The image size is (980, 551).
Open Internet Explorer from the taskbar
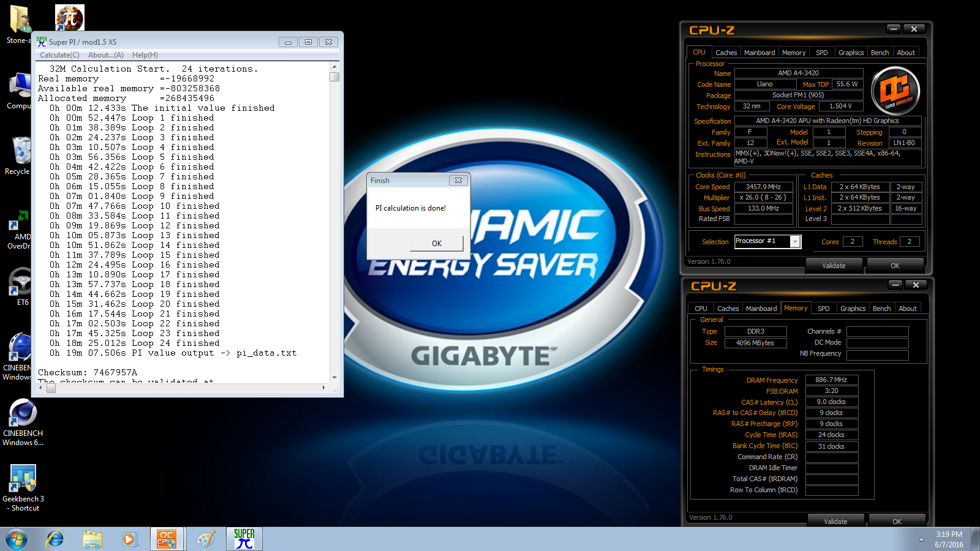(x=55, y=539)
